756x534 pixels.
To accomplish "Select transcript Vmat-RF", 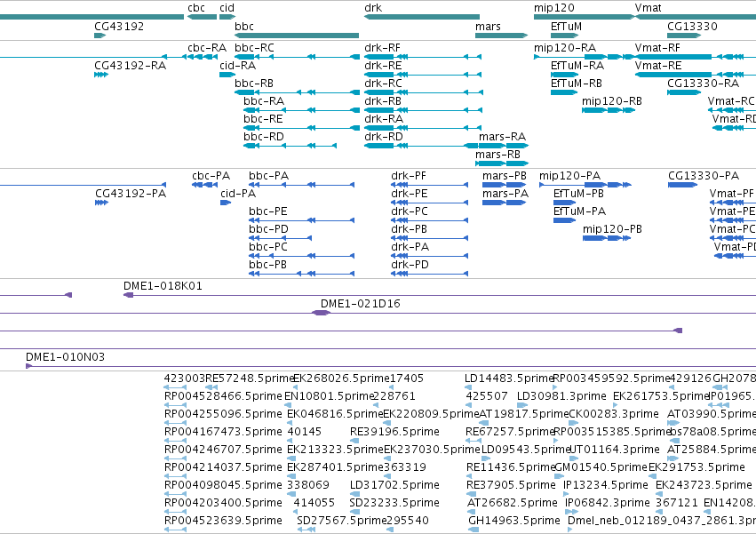I will [696, 57].
